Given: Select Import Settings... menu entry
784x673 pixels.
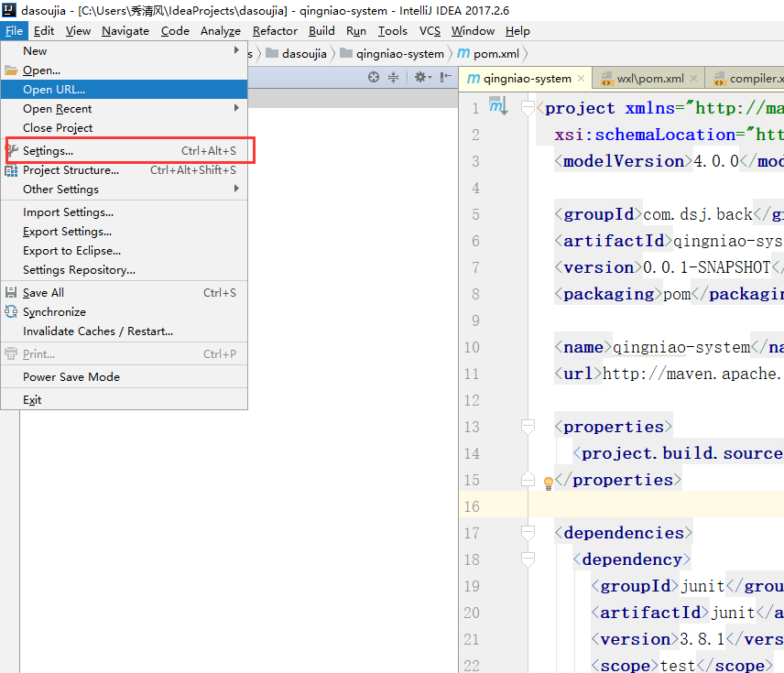Looking at the screenshot, I should 124,212.
